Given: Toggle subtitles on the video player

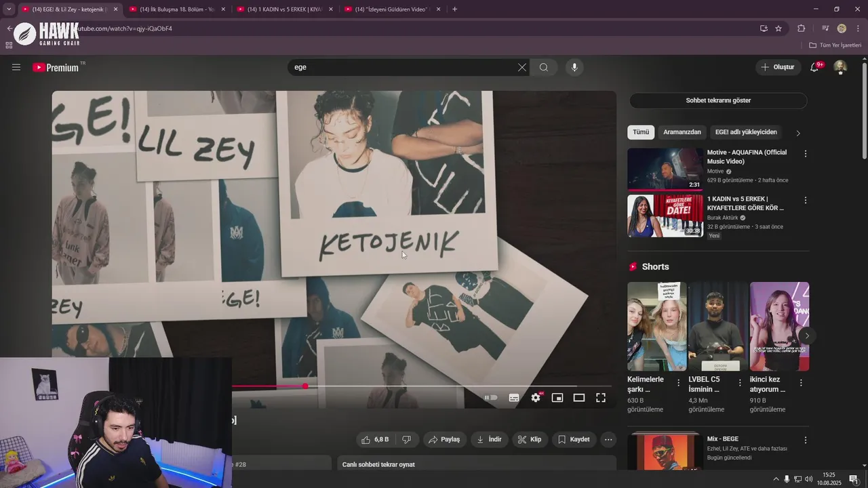Looking at the screenshot, I should point(514,398).
